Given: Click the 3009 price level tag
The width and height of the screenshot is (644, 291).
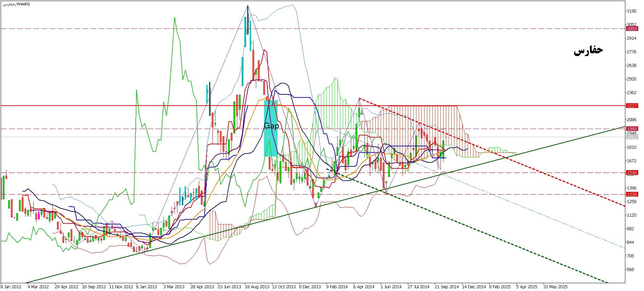Looking at the screenshot, I should point(632,29).
